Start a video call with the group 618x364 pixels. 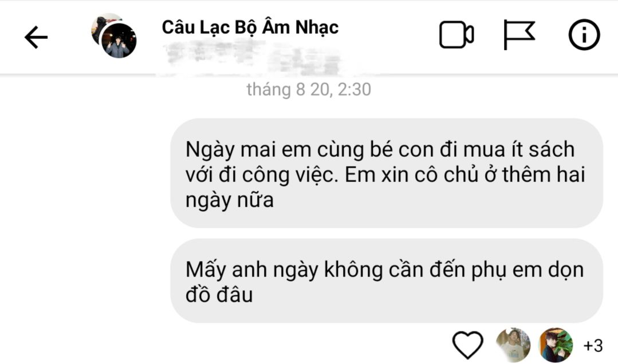(x=456, y=35)
